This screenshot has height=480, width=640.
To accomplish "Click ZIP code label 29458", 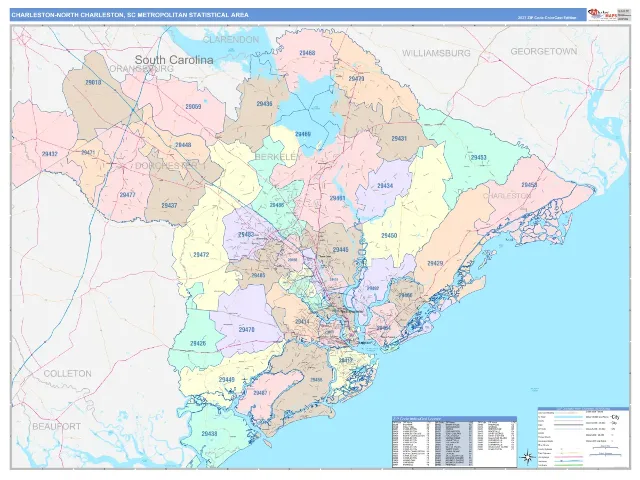I will coord(529,185).
